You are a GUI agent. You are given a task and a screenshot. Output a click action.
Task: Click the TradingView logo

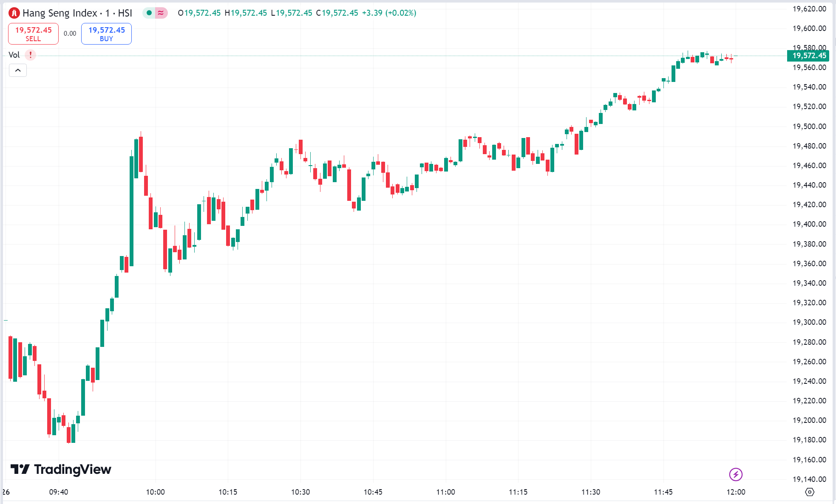click(x=61, y=469)
